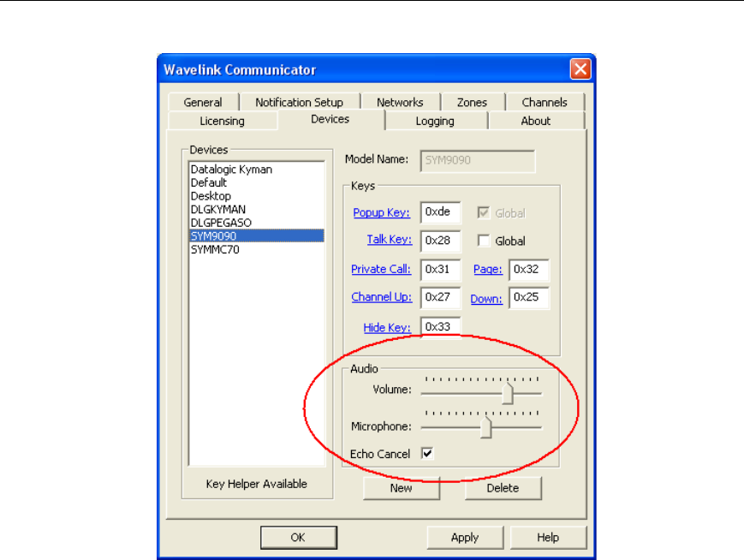Click the Page key link
Viewport: 744px width, 560px height.
tap(488, 270)
